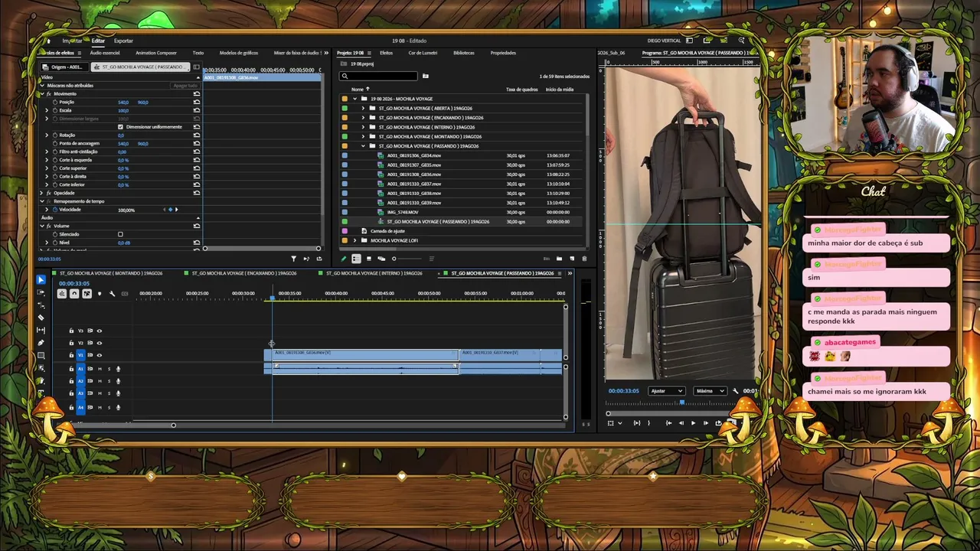
Task: Reset the Rotação parameter
Action: (x=197, y=135)
